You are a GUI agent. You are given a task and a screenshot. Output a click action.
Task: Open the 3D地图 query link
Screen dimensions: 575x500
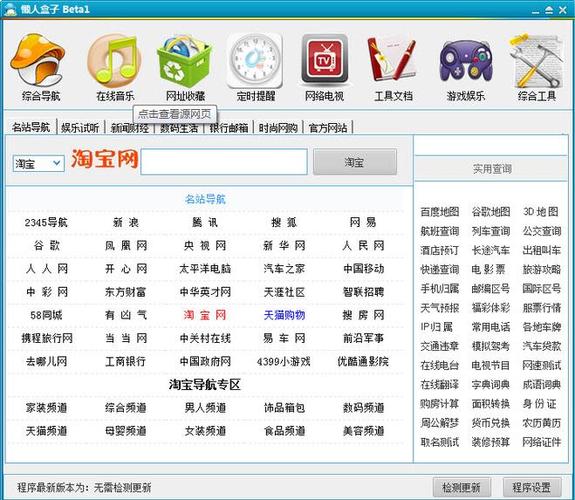tap(541, 212)
